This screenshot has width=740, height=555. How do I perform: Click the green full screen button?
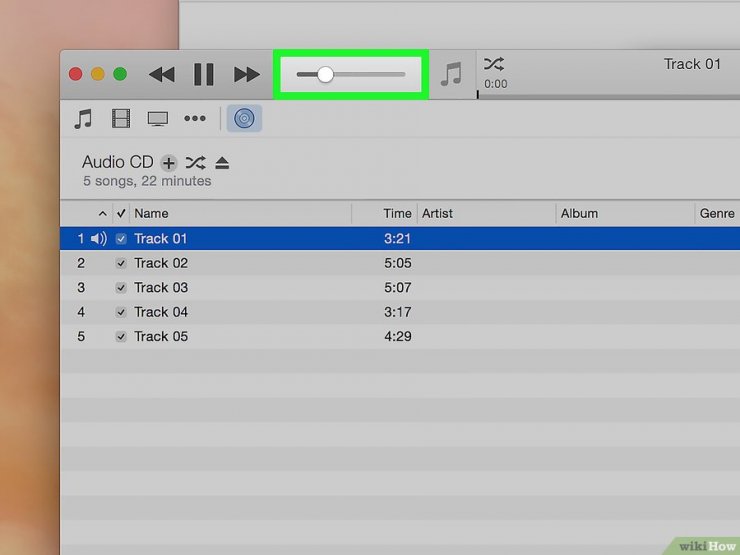(120, 74)
